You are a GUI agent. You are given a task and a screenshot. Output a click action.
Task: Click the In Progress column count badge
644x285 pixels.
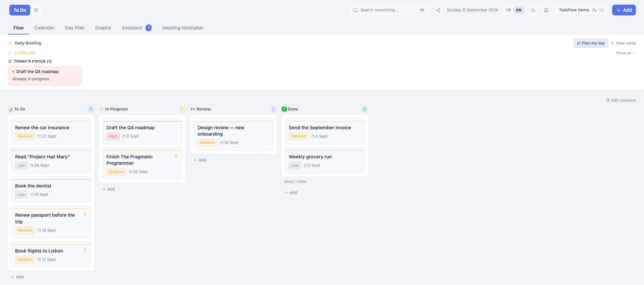coord(182,109)
